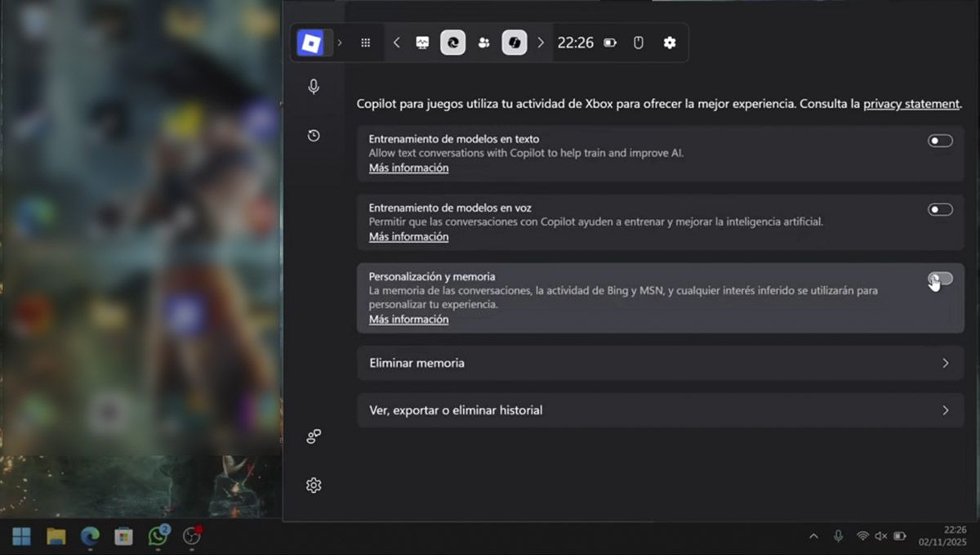
Task: Open the Roblox game icon in Game Bar
Action: (x=310, y=43)
